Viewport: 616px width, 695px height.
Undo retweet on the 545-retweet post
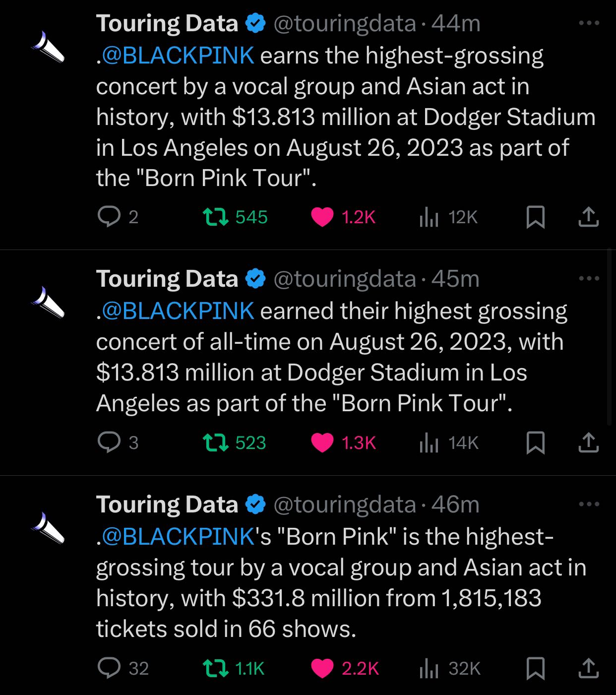216,217
